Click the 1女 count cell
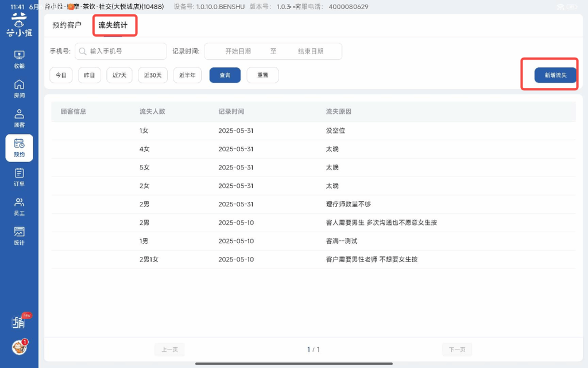 (144, 131)
